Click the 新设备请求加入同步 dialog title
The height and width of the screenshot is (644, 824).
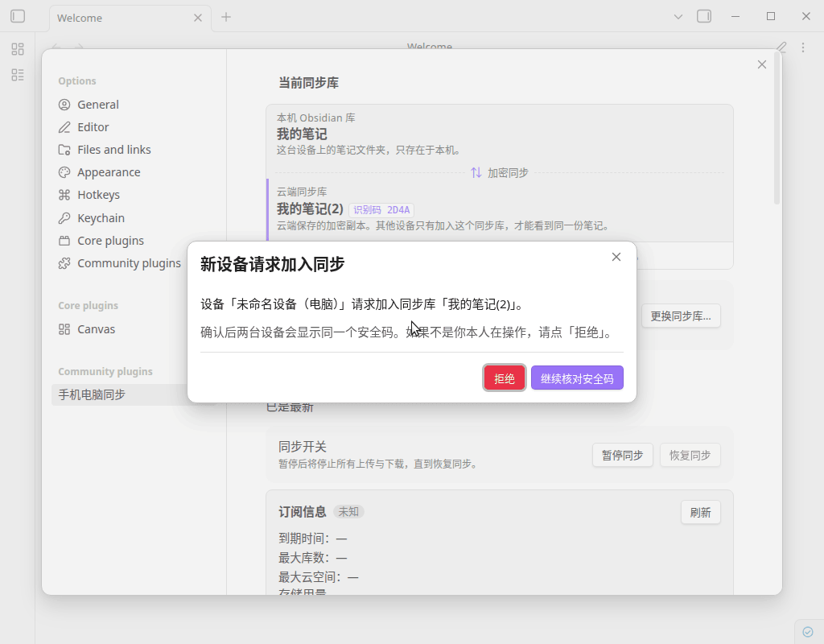(x=272, y=264)
